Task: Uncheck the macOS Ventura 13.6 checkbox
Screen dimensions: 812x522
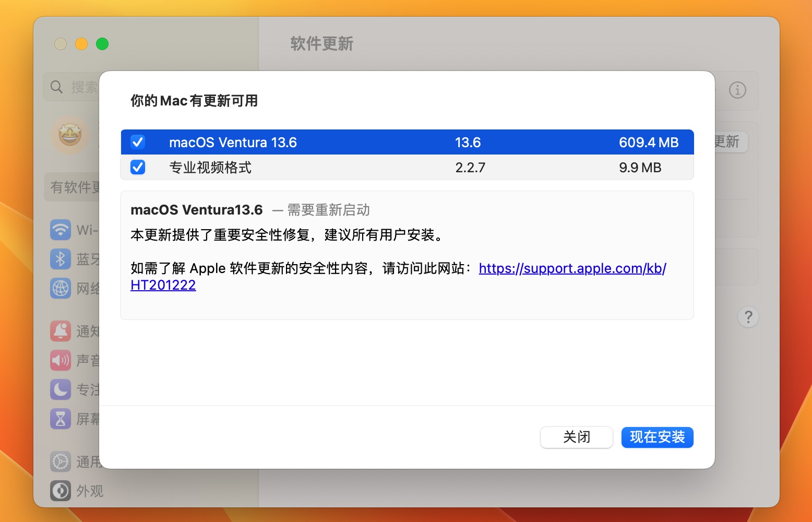Action: click(x=138, y=142)
